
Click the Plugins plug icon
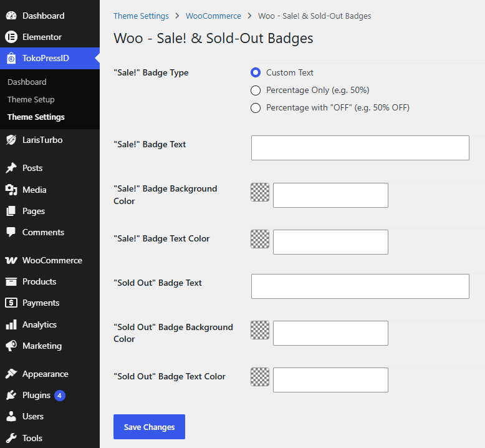click(x=11, y=396)
